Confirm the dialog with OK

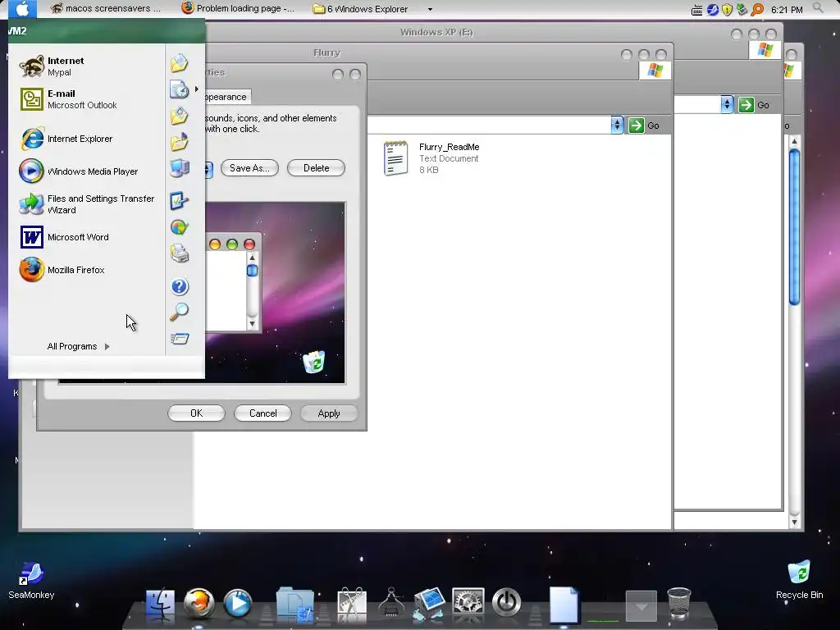point(197,413)
